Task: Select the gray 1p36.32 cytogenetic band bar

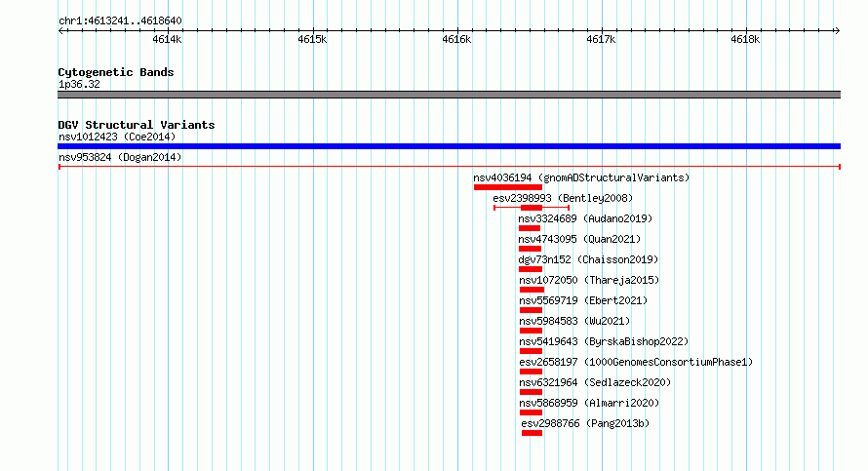Action: pyautogui.click(x=449, y=95)
